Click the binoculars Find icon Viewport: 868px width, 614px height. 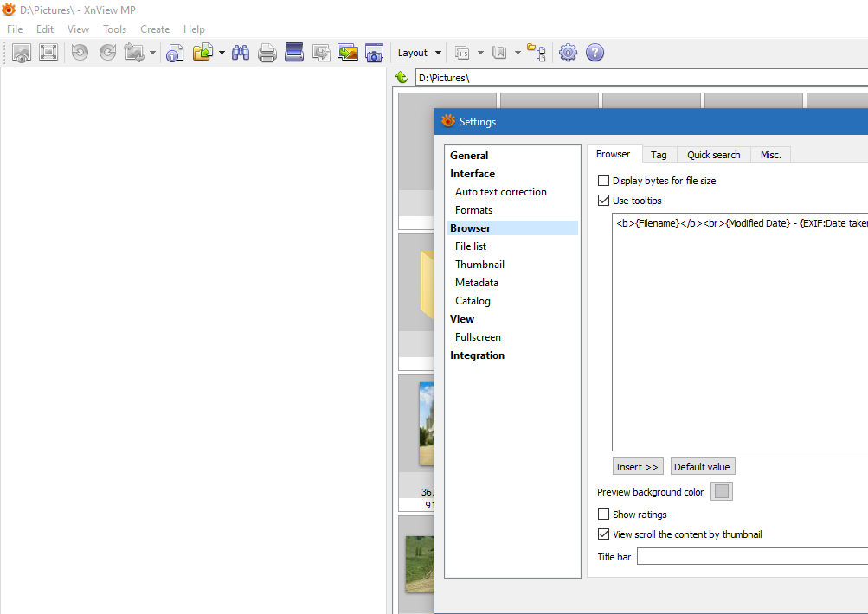[241, 53]
